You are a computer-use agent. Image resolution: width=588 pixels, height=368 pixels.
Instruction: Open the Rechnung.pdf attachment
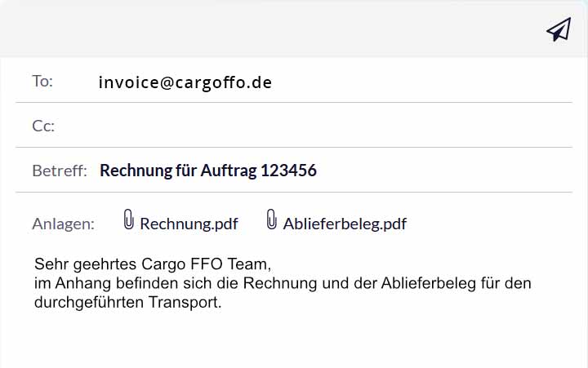coord(177,224)
